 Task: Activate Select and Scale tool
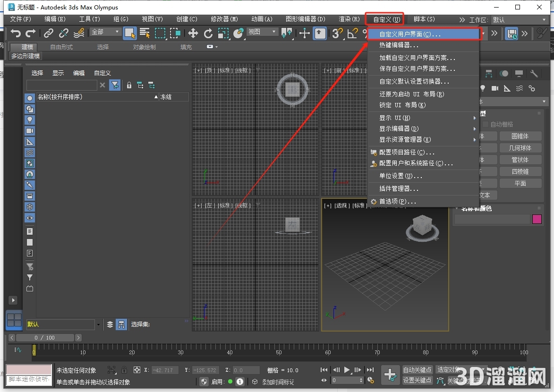(x=223, y=33)
